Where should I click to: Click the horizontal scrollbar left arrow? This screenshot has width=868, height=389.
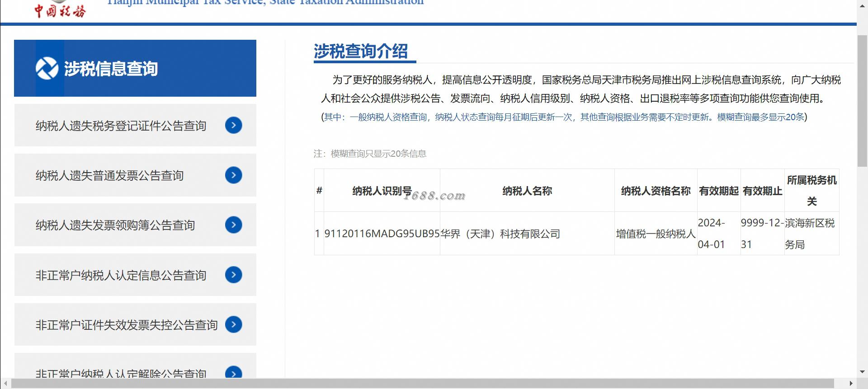5,384
